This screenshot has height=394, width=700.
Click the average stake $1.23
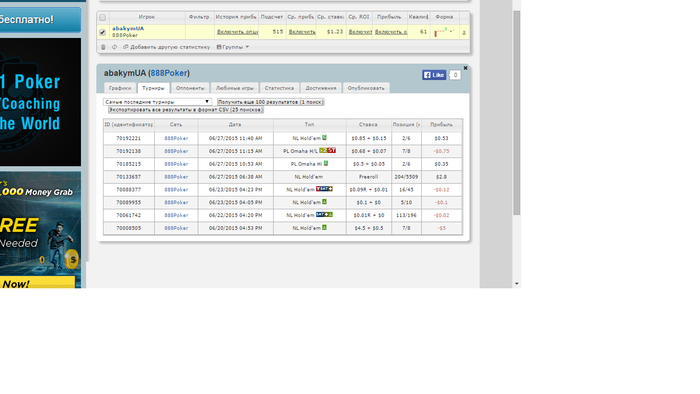click(x=335, y=32)
